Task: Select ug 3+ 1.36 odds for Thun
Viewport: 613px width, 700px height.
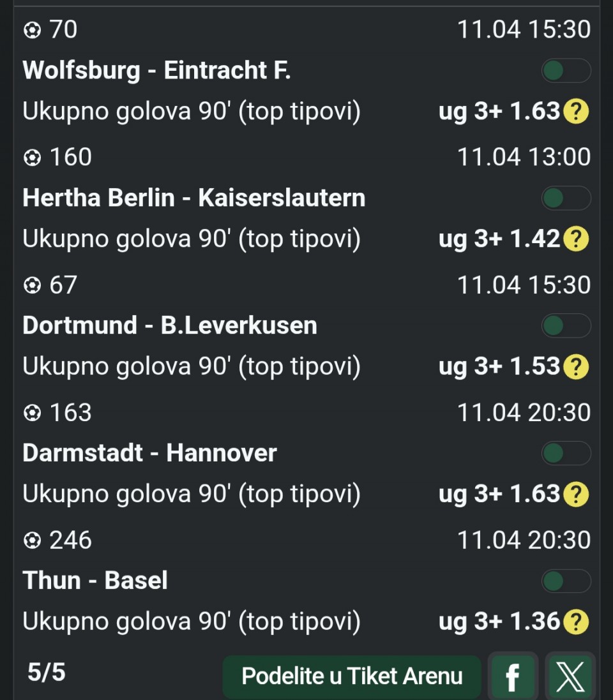Action: [499, 623]
